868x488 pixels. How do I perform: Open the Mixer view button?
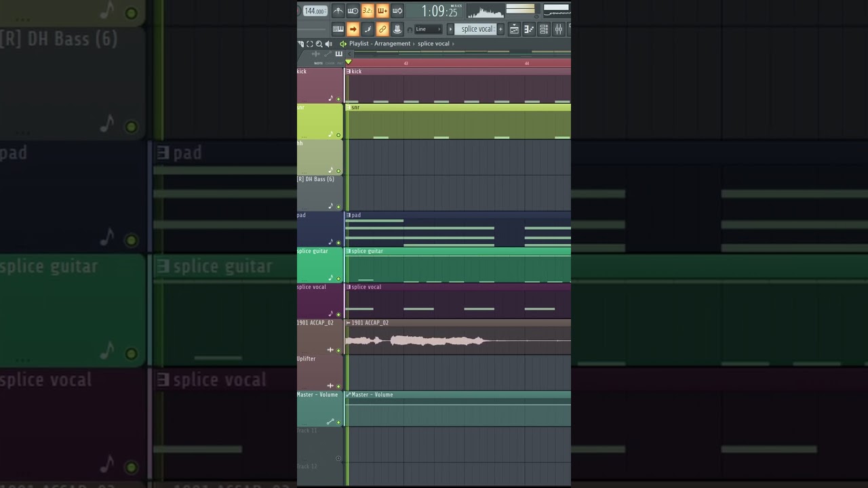tap(559, 29)
